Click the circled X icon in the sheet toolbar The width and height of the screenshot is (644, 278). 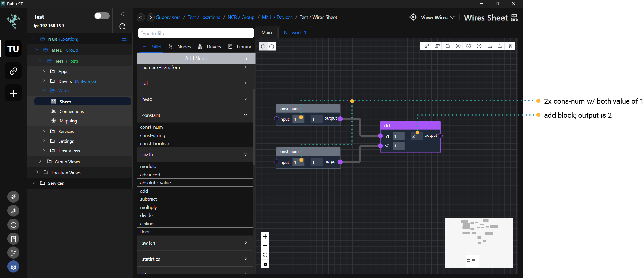458,46
